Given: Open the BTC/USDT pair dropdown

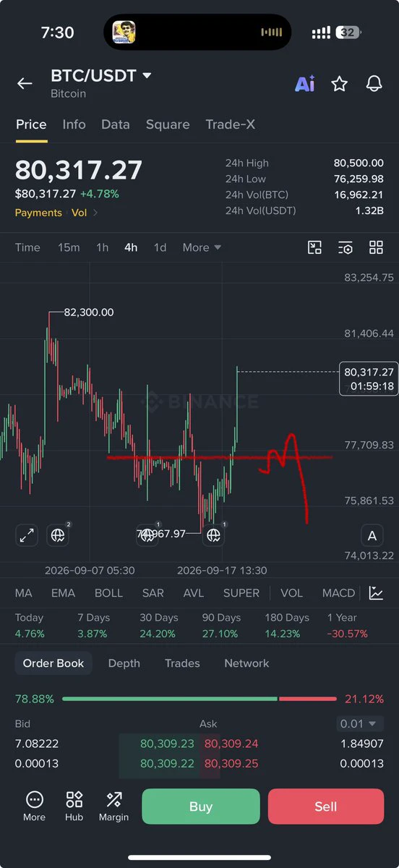Looking at the screenshot, I should click(x=101, y=75).
